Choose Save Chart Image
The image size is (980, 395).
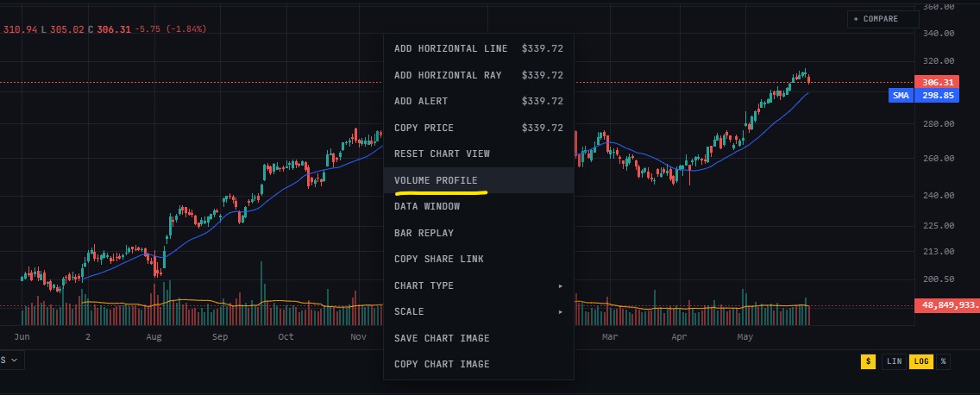tap(478, 338)
